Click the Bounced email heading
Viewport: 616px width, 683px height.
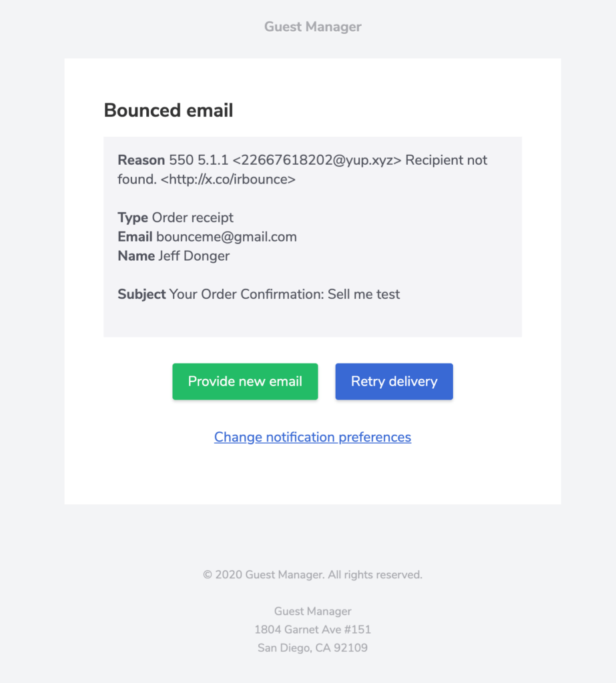[x=168, y=111]
